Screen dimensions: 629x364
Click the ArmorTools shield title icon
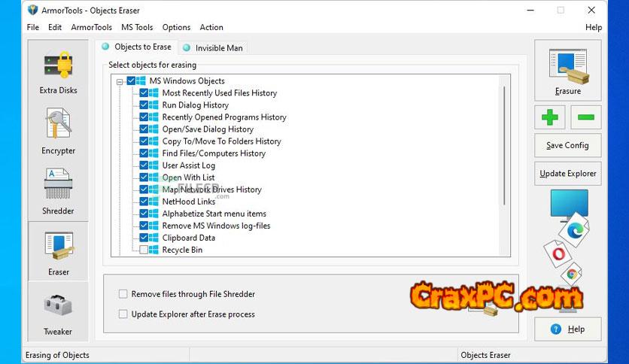[x=33, y=10]
